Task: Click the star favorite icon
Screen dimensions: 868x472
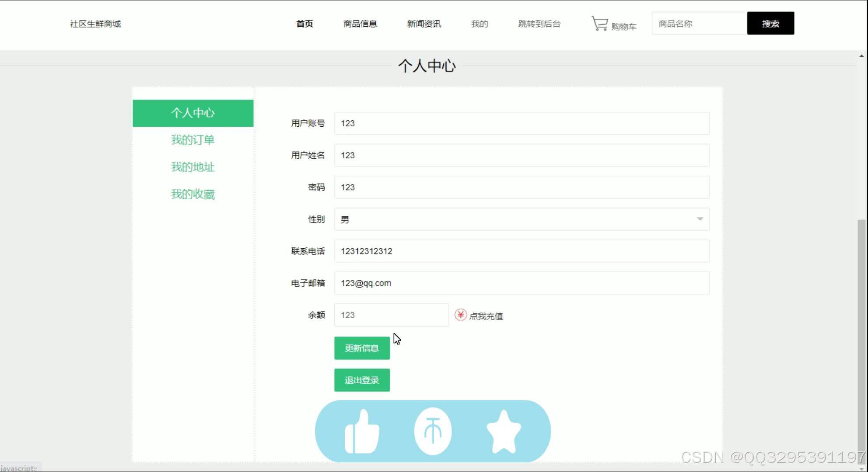Action: (x=504, y=432)
